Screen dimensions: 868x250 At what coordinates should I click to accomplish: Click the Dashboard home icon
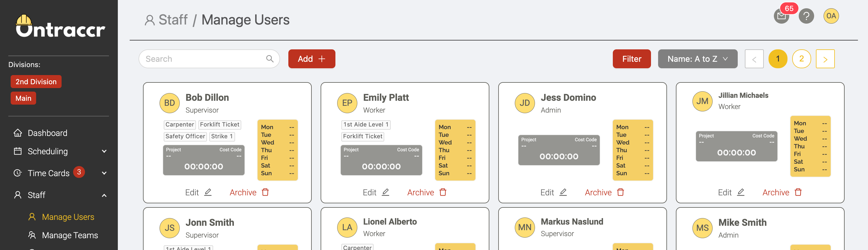(x=18, y=133)
